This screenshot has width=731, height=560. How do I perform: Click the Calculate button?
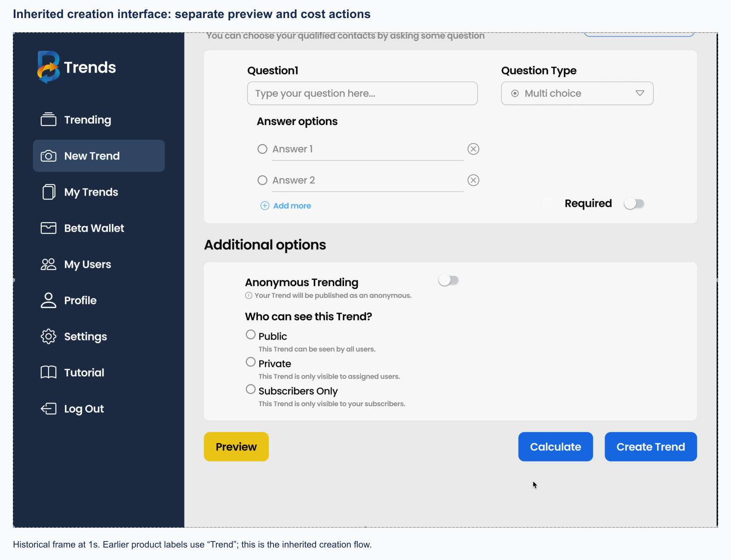pyautogui.click(x=556, y=447)
